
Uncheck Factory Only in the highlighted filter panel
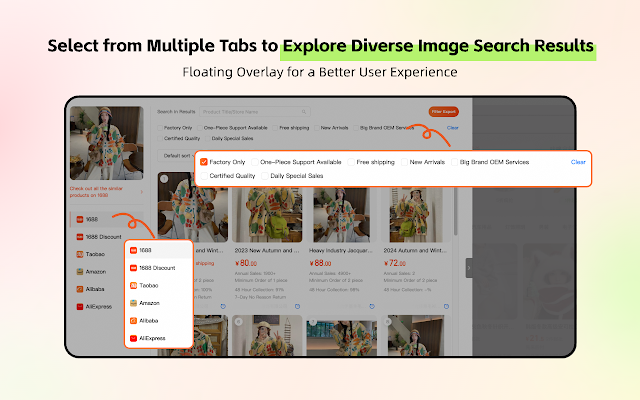click(x=204, y=162)
